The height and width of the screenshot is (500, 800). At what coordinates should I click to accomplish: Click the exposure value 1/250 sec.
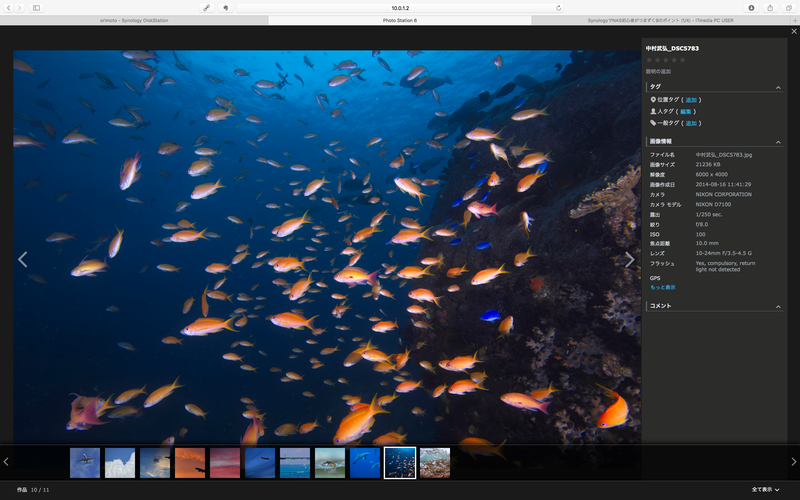pyautogui.click(x=709, y=214)
